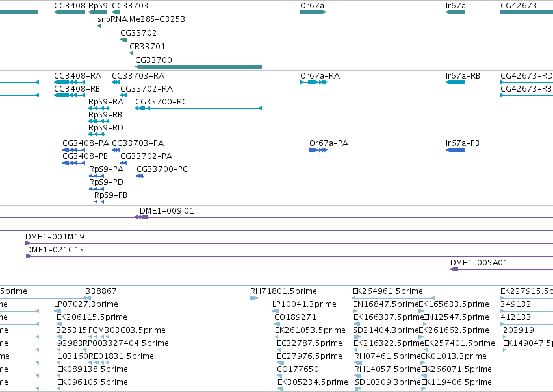553x392 pixels.
Task: Click the RpS9-PB protein label
Action: [110, 195]
